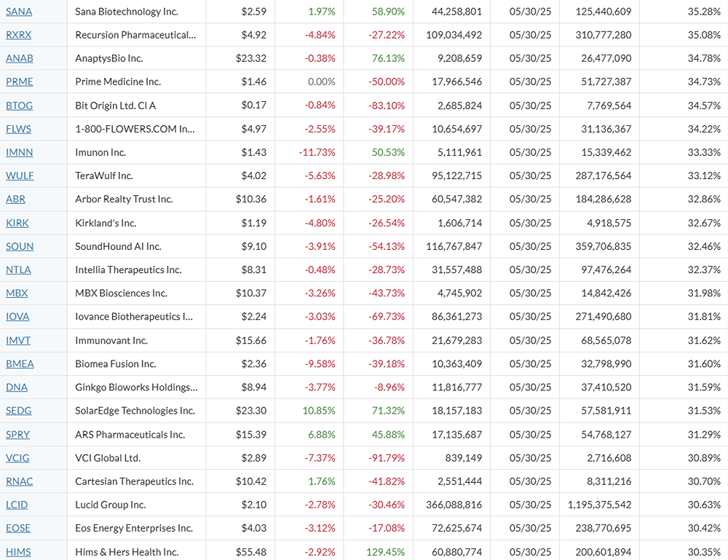Screen dimensions: 728x560
Task: Open the ABR ticker link
Action: click(x=16, y=199)
